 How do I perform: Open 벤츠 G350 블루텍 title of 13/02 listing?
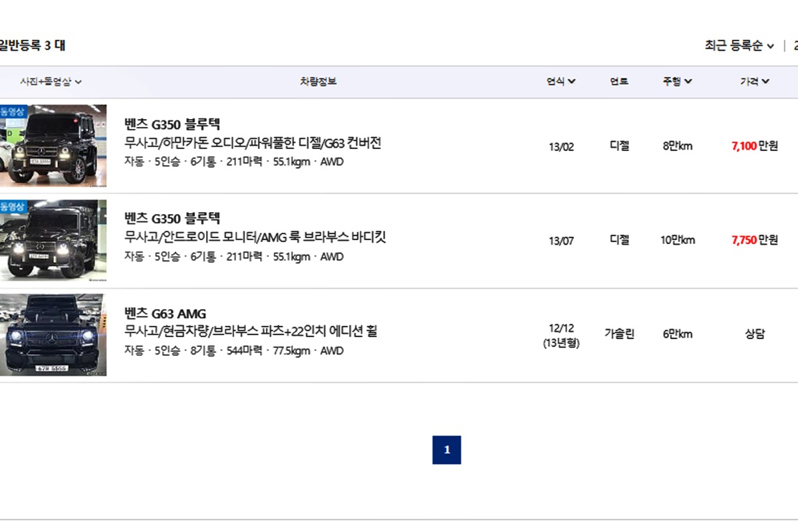pyautogui.click(x=172, y=124)
